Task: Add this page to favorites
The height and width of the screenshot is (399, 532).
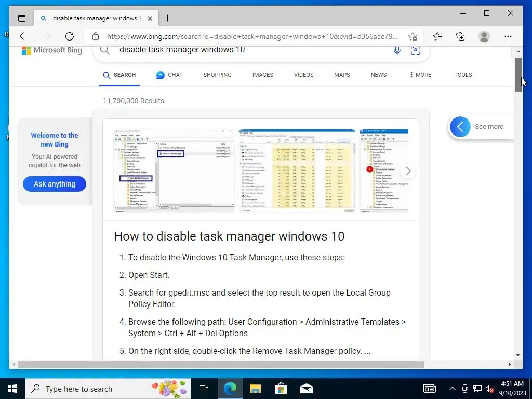Action: [x=413, y=36]
